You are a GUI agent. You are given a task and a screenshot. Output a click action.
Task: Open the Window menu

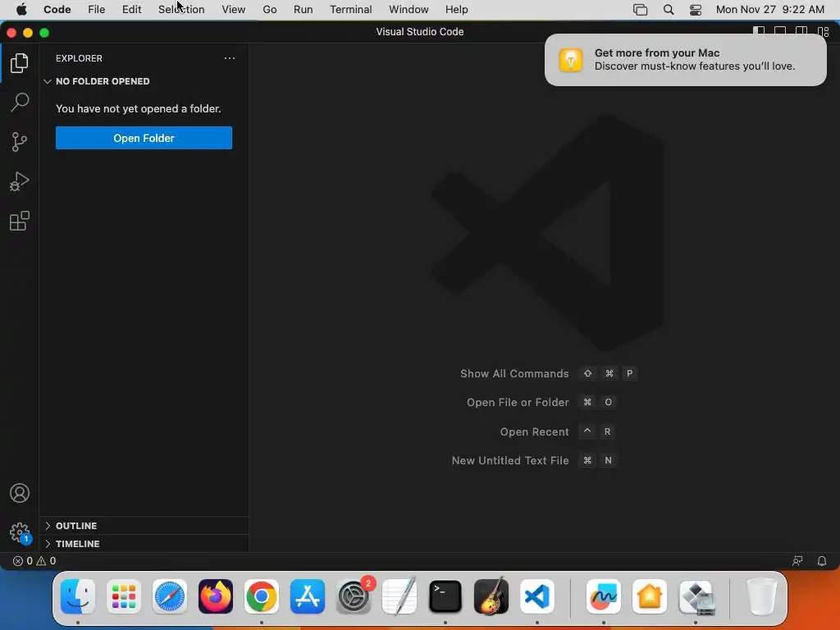point(409,10)
